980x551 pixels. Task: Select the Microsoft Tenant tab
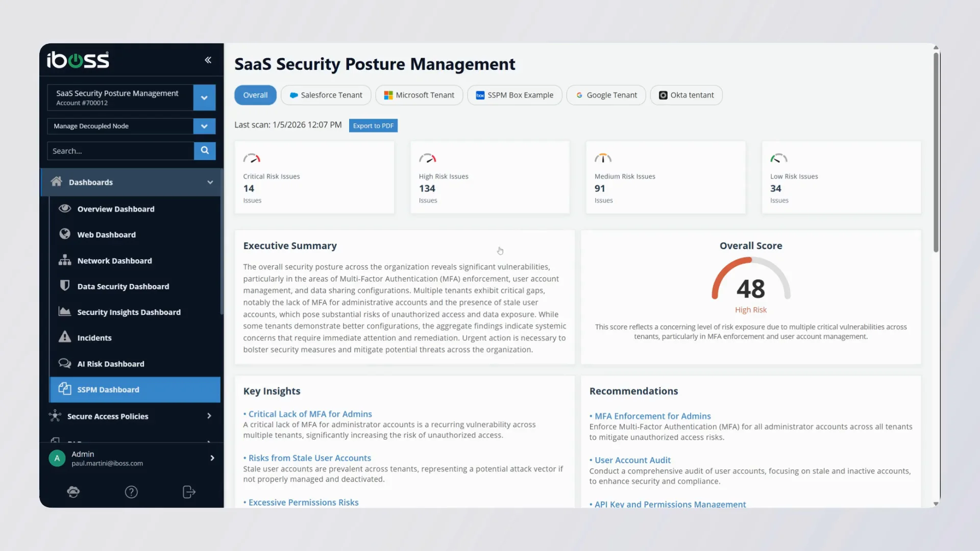[x=419, y=95]
